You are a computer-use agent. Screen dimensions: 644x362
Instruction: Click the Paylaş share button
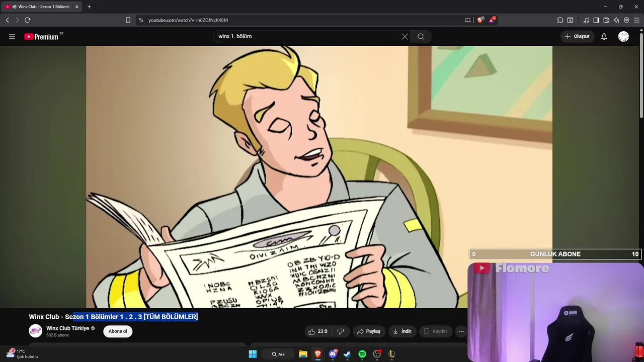(368, 331)
